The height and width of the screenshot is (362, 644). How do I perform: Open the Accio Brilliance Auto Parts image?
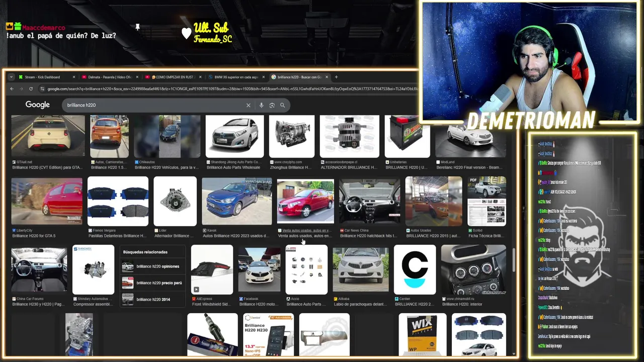click(x=306, y=269)
